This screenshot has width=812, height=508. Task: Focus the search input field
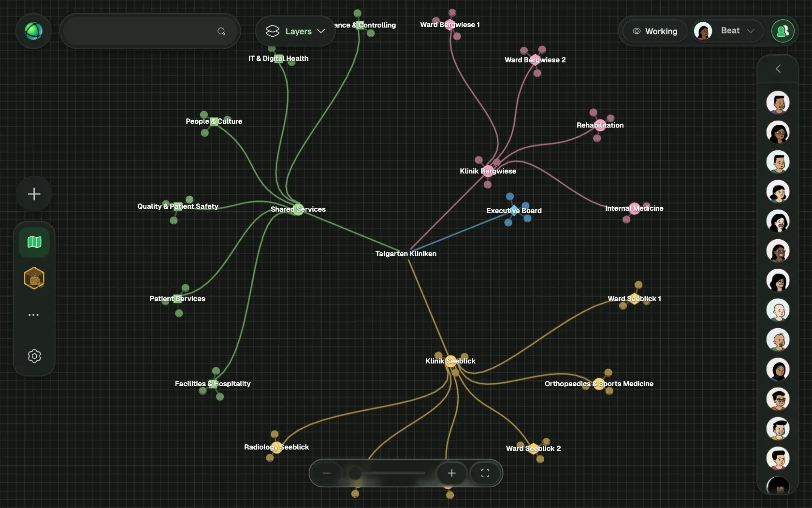click(x=150, y=31)
